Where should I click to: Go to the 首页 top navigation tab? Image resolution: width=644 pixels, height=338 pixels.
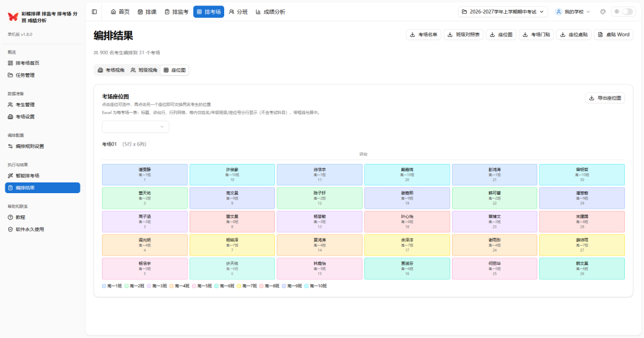120,12
